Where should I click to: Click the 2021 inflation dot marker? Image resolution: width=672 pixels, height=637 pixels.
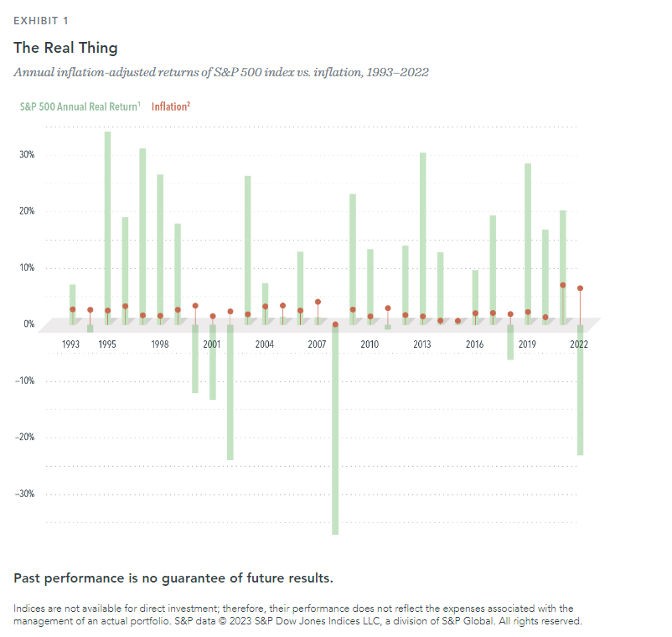pyautogui.click(x=562, y=285)
